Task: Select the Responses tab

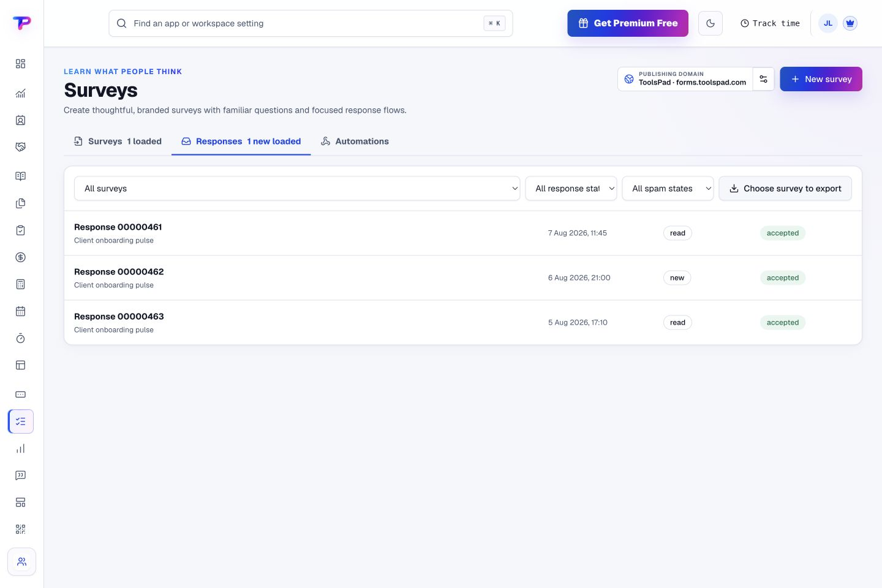Action: click(241, 141)
